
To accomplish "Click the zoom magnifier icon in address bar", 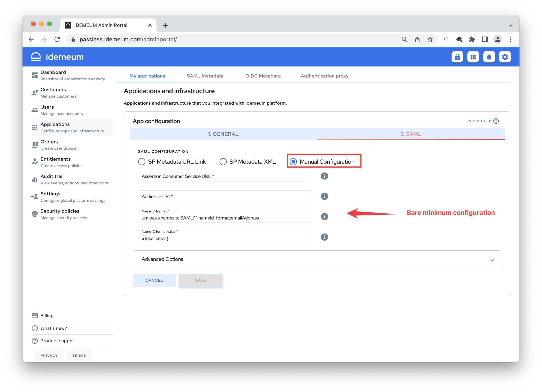I will [404, 39].
